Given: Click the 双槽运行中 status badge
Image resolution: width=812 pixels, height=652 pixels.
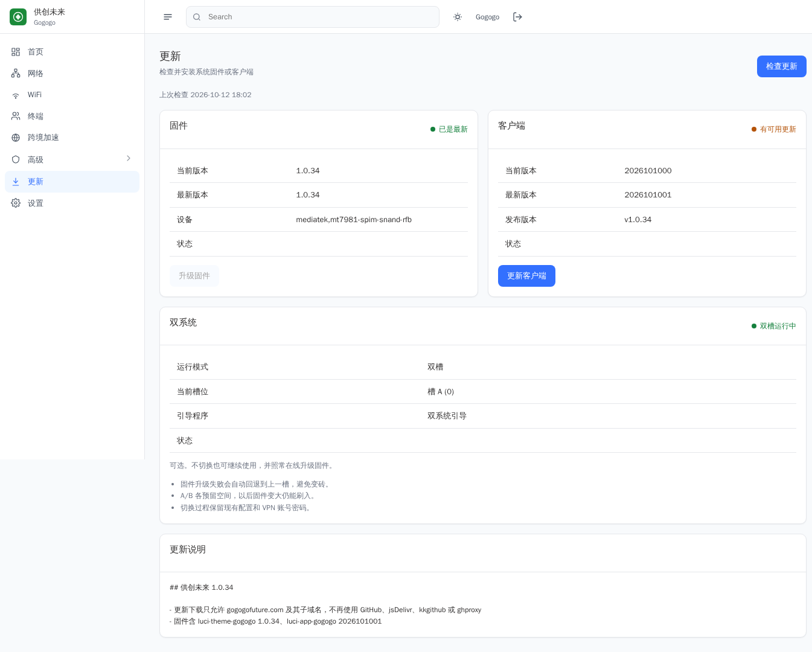Looking at the screenshot, I should coord(774,326).
